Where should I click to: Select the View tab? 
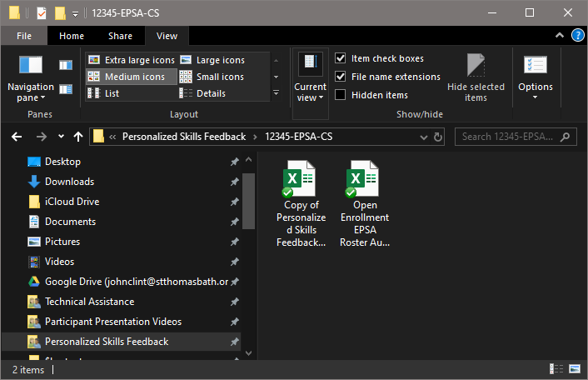click(x=167, y=36)
